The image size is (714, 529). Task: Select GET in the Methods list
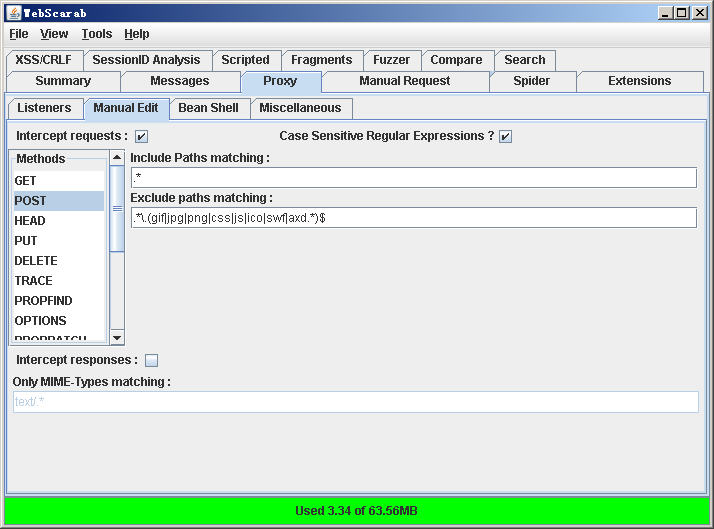pos(59,181)
